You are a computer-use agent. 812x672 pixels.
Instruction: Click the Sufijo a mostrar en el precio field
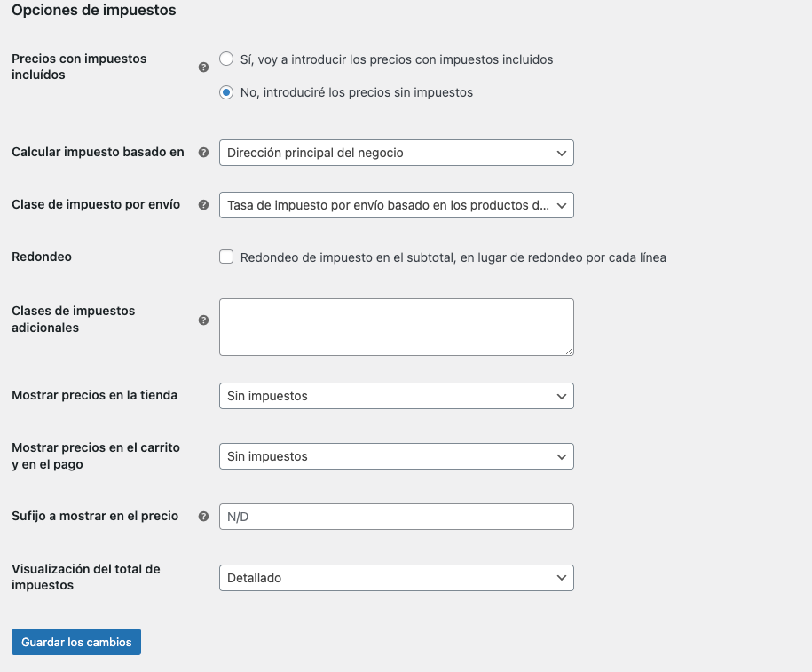[x=396, y=517]
